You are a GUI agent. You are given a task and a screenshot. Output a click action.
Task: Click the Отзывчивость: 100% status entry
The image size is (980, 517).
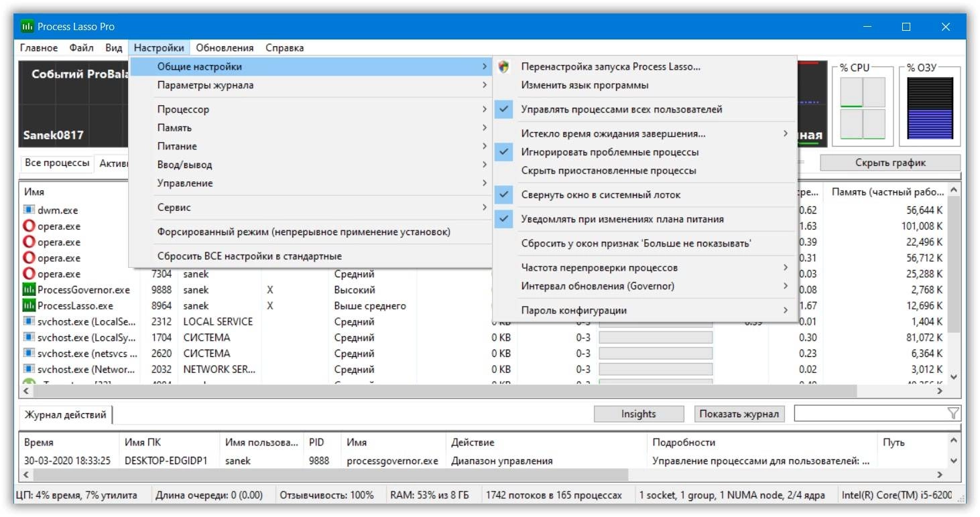326,496
